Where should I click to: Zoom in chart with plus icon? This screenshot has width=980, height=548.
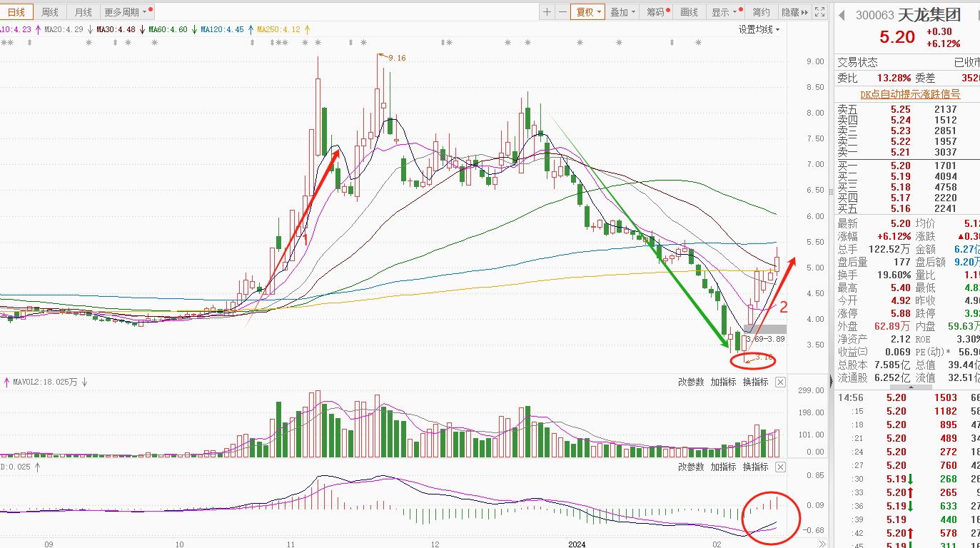click(x=547, y=12)
